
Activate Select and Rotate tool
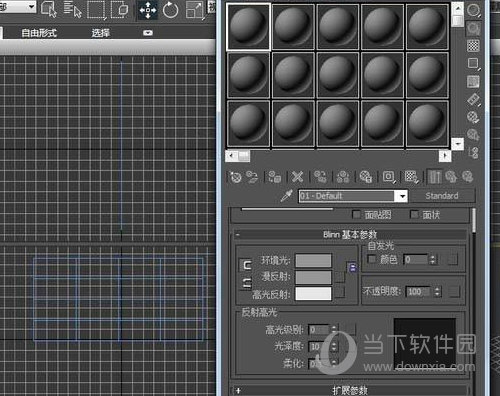pos(170,10)
